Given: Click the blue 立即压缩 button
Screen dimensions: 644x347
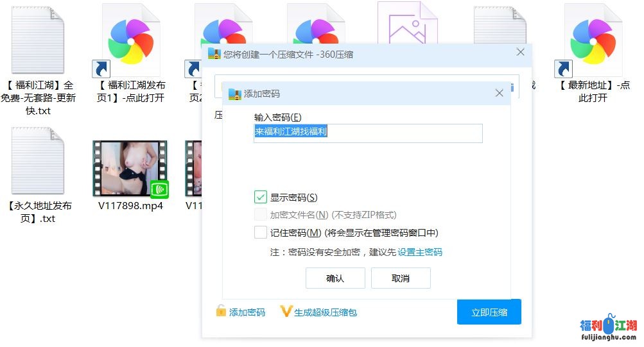Looking at the screenshot, I should 489,312.
